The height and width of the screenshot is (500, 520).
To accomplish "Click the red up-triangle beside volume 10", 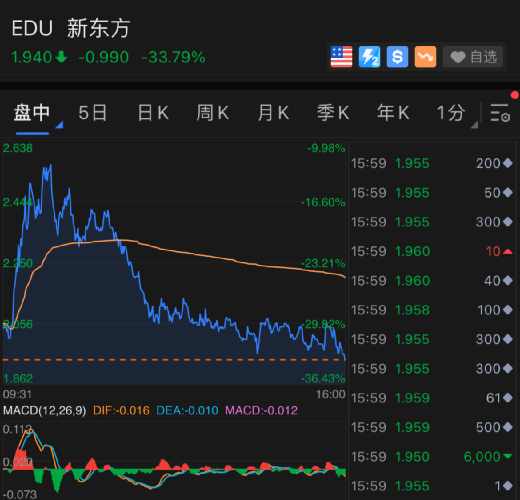I will pos(508,251).
